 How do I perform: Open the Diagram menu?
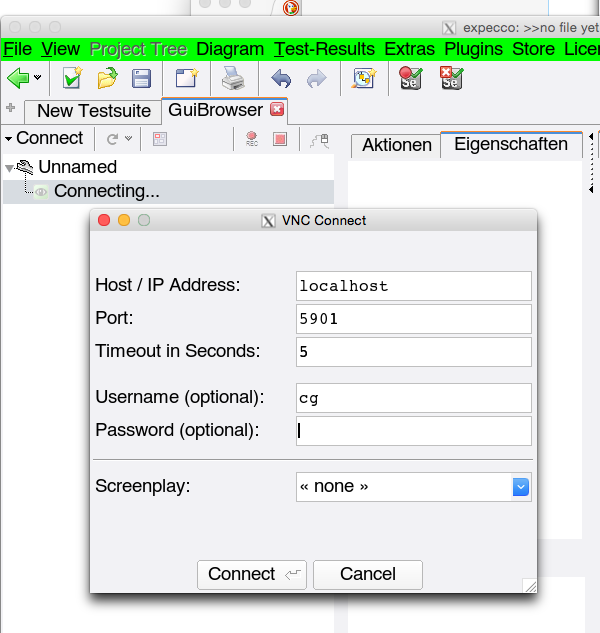coord(230,49)
